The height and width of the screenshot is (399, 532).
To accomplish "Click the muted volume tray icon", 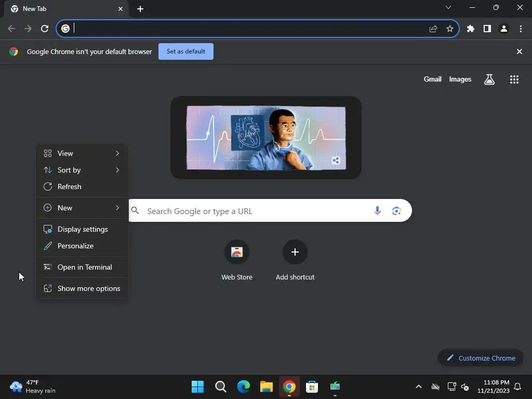I will pyautogui.click(x=465, y=387).
